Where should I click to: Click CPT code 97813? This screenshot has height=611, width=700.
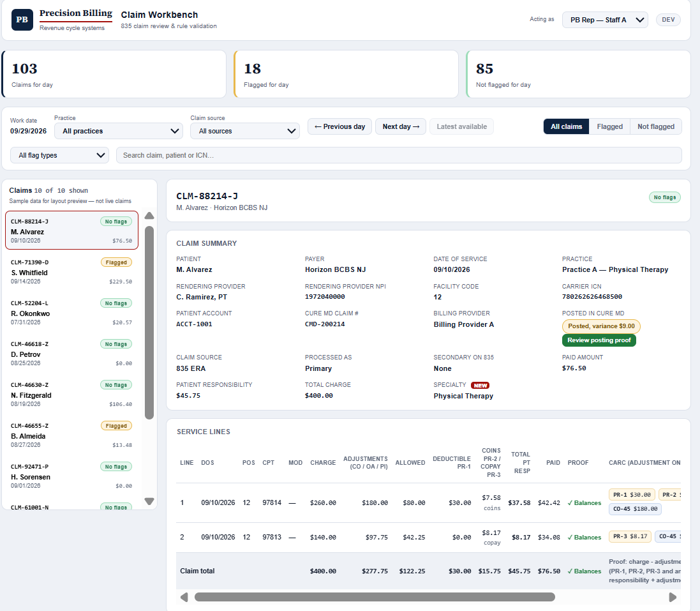point(272,537)
